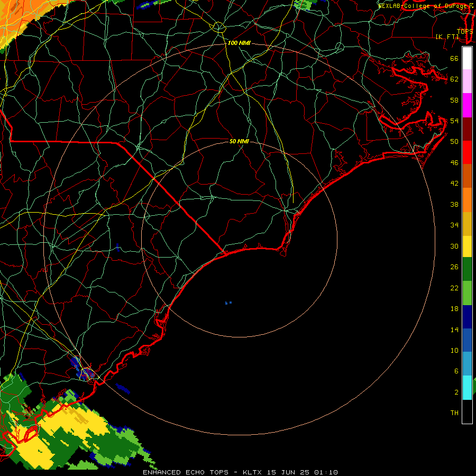Click the '2' legend value label
The height and width of the screenshot is (476, 476).
click(x=456, y=392)
